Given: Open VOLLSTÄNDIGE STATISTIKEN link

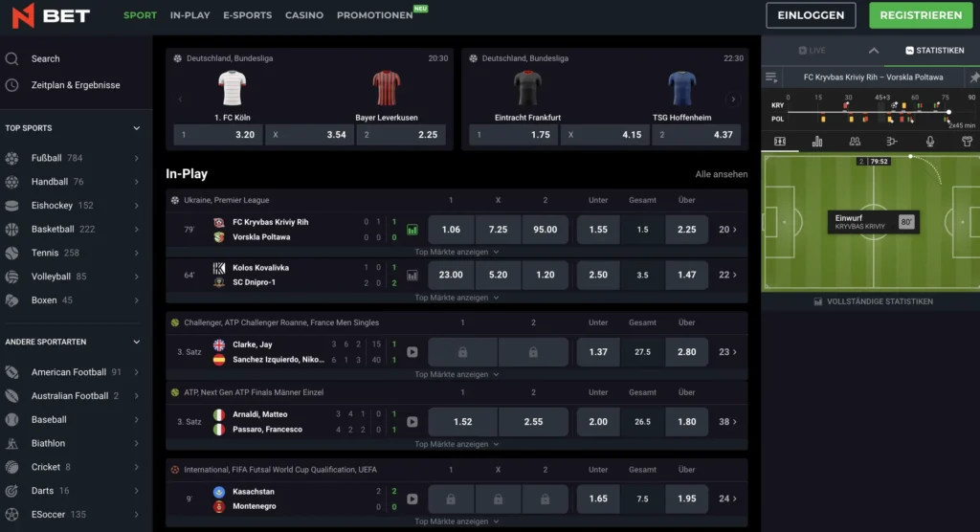Looking at the screenshot, I should [x=873, y=301].
